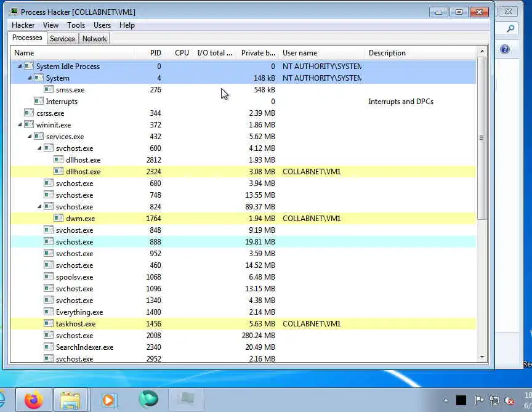Show hidden system tray icons

pyautogui.click(x=446, y=401)
